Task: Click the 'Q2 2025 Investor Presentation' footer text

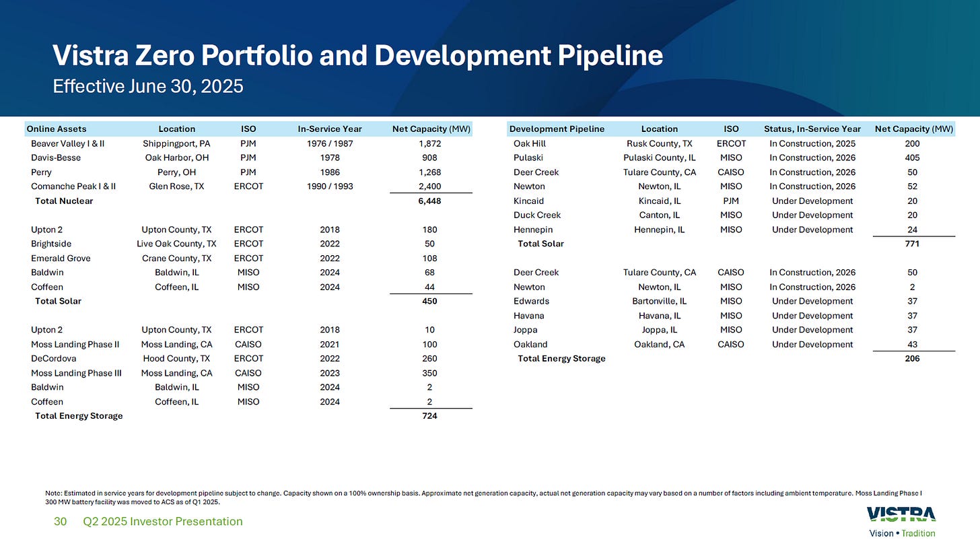Action: [163, 522]
